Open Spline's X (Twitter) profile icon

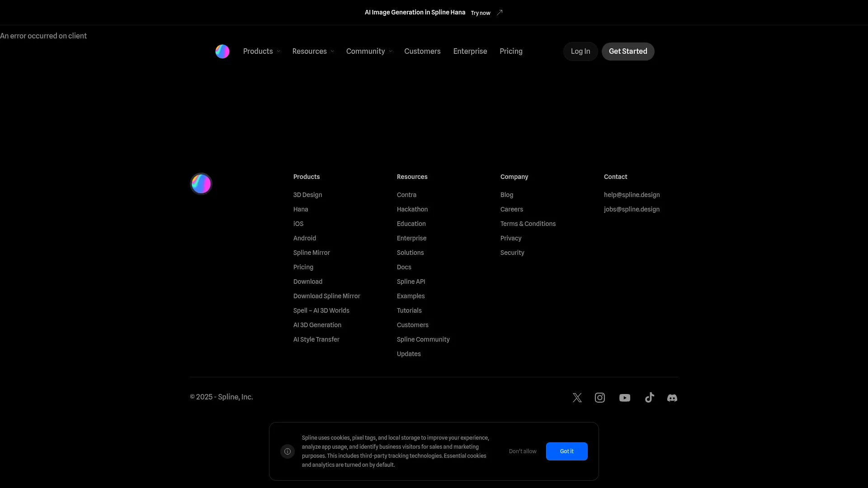tap(577, 398)
